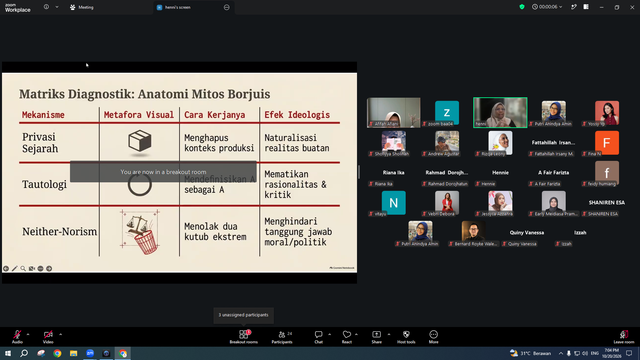Expand the React options arrow
640x360 pixels.
click(x=356, y=334)
